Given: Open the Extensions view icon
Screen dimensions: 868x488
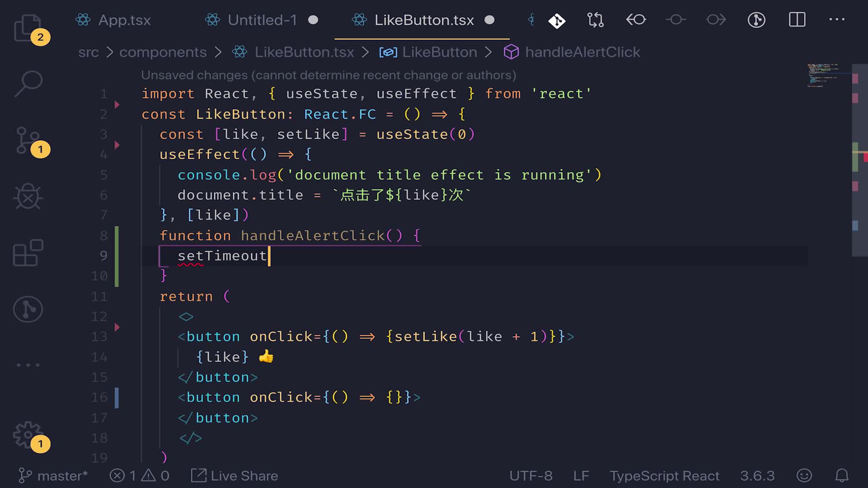Looking at the screenshot, I should pyautogui.click(x=28, y=253).
